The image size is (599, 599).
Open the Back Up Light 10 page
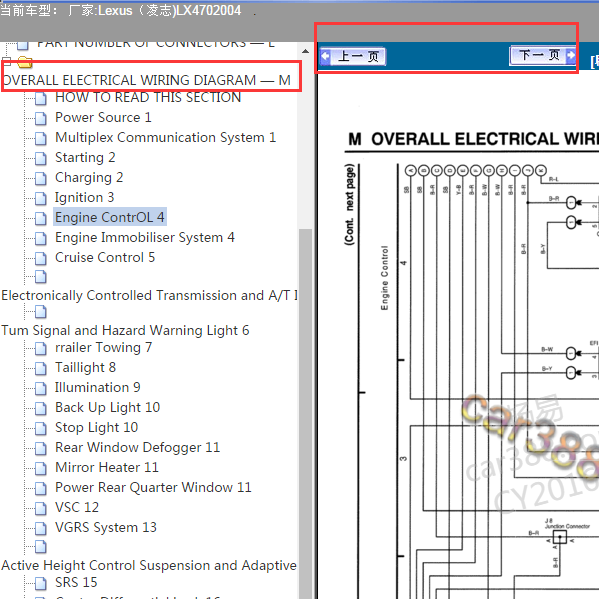tap(107, 408)
